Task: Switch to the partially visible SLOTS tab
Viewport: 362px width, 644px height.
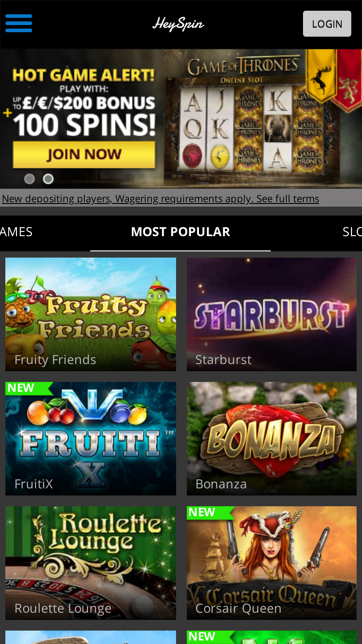Action: click(352, 232)
